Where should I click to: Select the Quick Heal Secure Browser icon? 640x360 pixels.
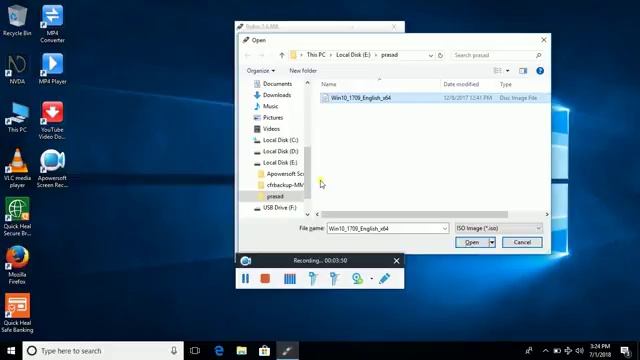(x=17, y=217)
